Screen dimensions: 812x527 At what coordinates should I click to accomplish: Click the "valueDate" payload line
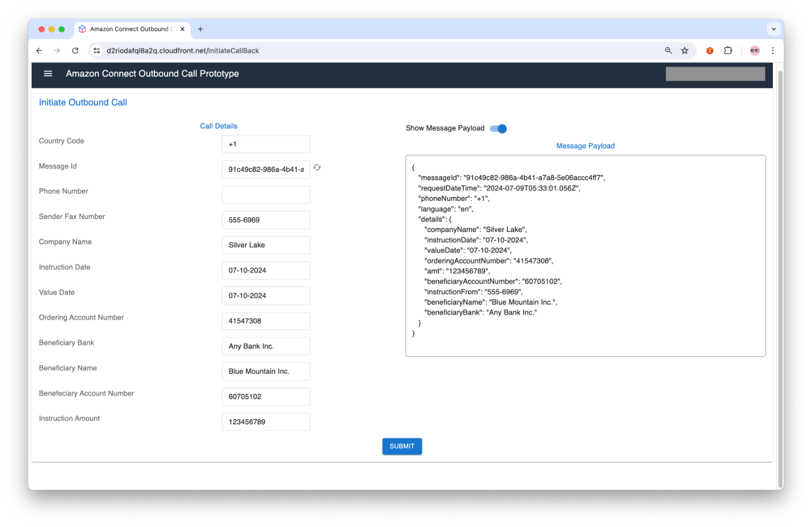[x=468, y=250]
